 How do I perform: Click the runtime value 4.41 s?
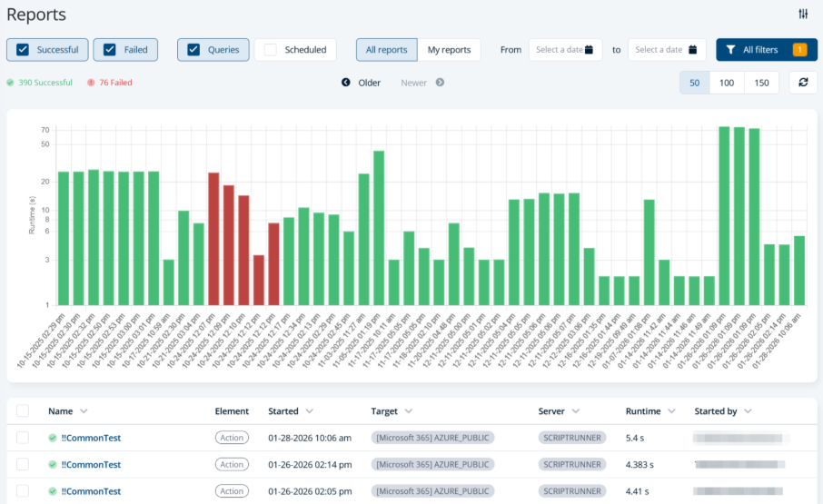pyautogui.click(x=637, y=491)
